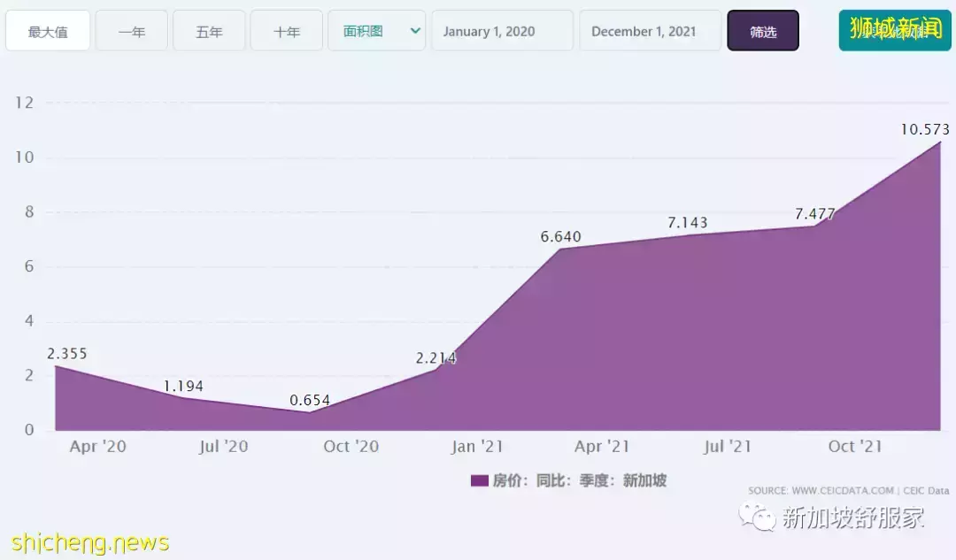Click the 7.143 data point label

688,223
